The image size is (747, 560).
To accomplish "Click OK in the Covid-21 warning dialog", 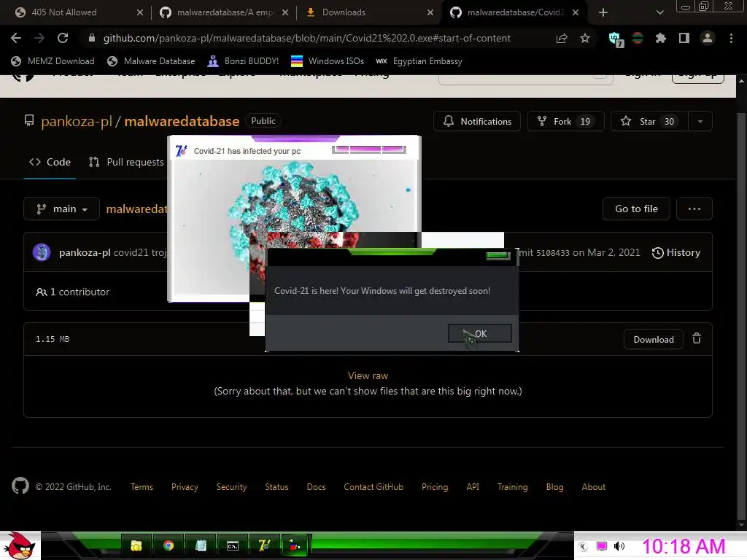I will pyautogui.click(x=480, y=333).
